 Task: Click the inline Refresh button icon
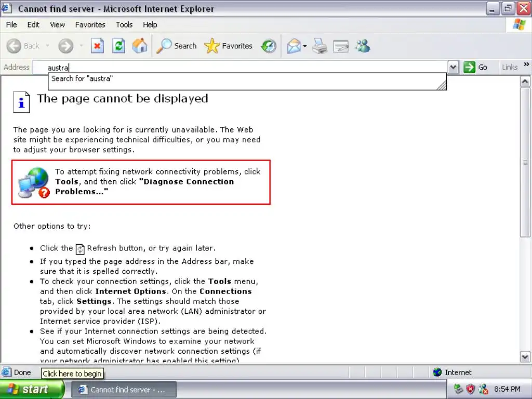click(79, 249)
